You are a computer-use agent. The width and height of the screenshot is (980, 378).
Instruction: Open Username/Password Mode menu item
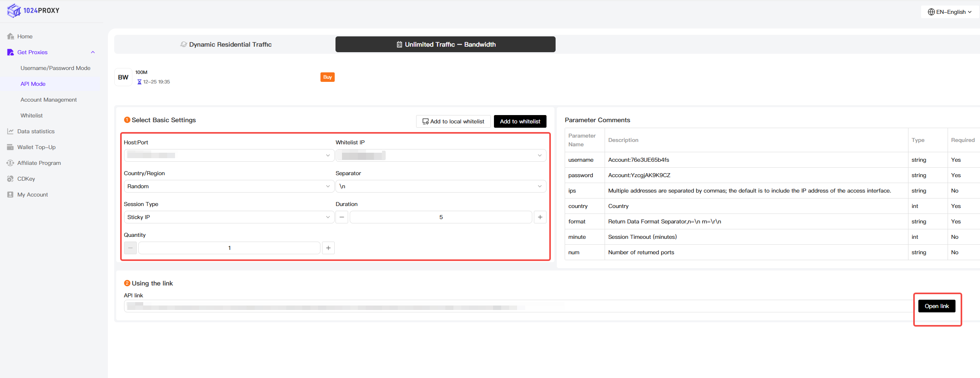55,68
